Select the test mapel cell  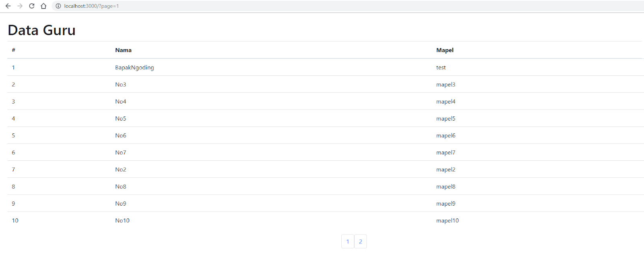tap(441, 68)
